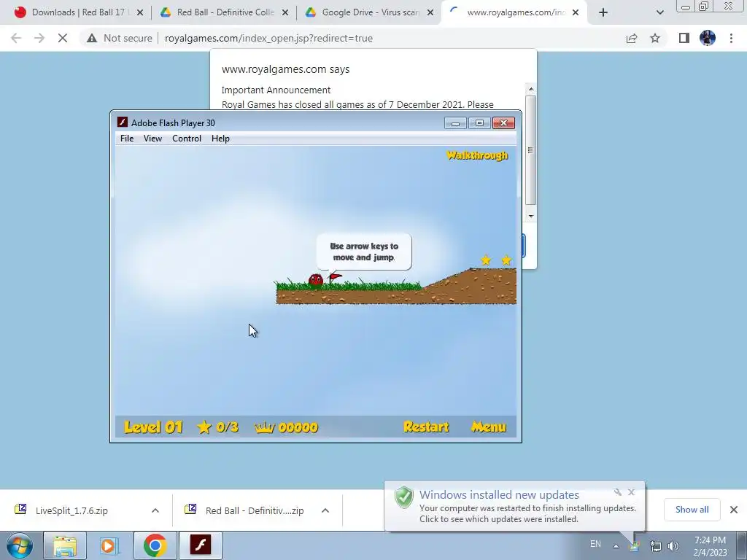Viewport: 747px width, 560px height.
Task: Open the Chrome three-dot menu
Action: [x=731, y=38]
